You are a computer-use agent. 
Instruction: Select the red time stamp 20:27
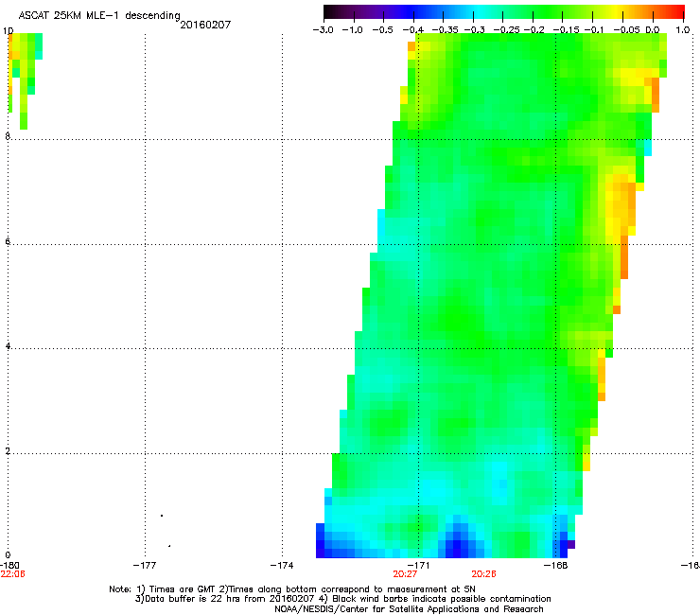405,574
